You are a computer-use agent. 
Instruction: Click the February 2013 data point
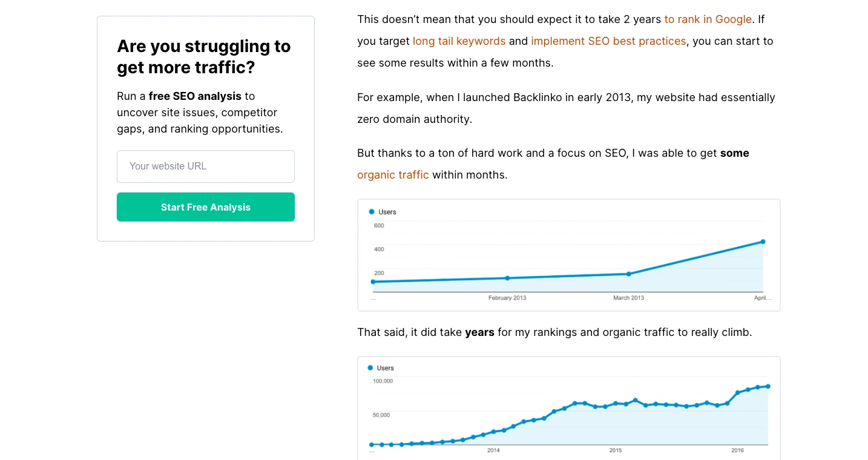pyautogui.click(x=507, y=278)
